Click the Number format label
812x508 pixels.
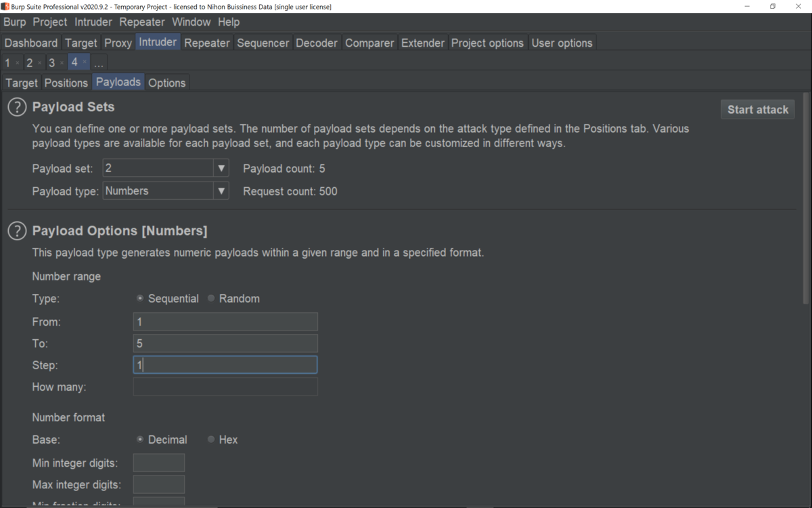pos(68,417)
